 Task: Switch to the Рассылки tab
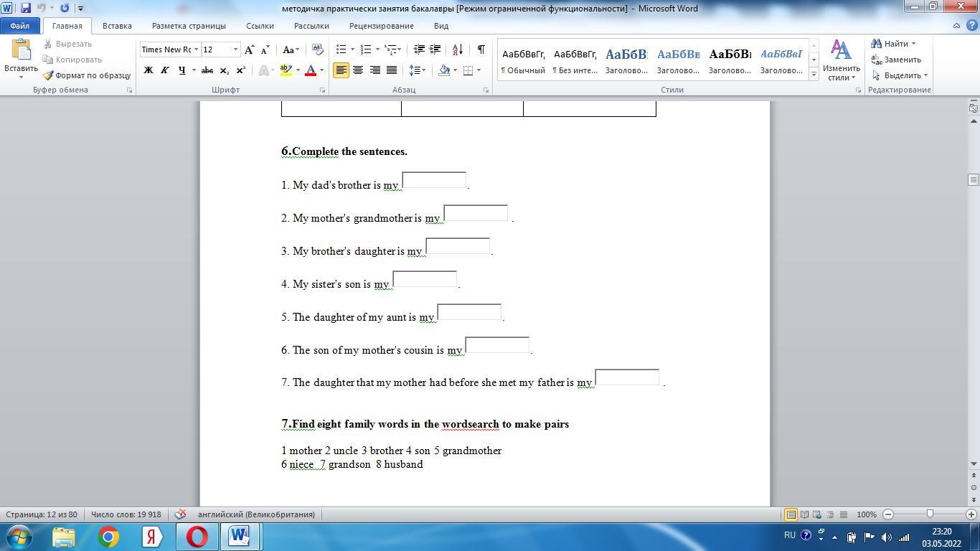point(311,26)
